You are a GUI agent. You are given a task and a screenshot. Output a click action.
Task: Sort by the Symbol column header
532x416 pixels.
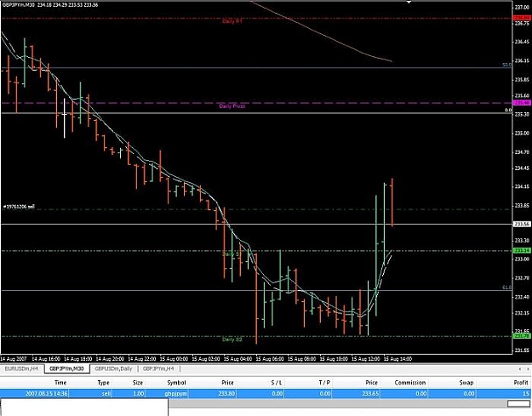pyautogui.click(x=176, y=383)
